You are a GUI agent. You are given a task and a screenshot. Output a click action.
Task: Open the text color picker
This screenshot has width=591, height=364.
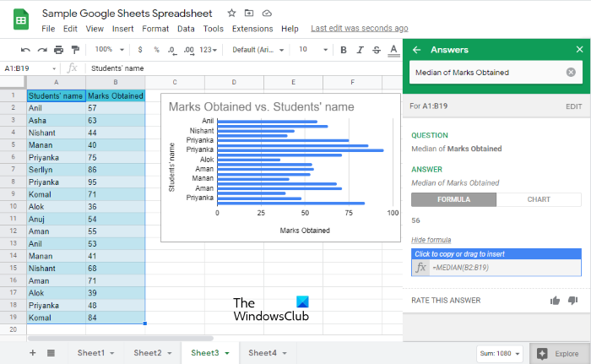point(393,50)
